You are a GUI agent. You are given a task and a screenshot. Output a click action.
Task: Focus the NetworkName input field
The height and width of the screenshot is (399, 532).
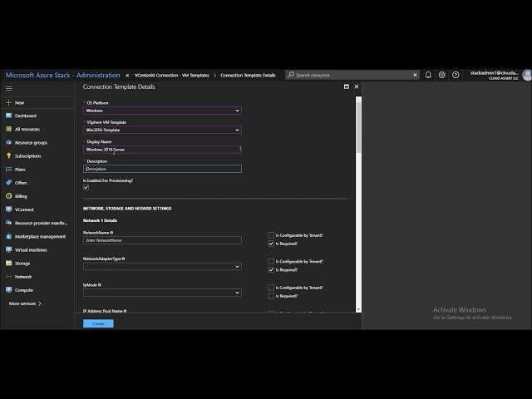tap(163, 240)
